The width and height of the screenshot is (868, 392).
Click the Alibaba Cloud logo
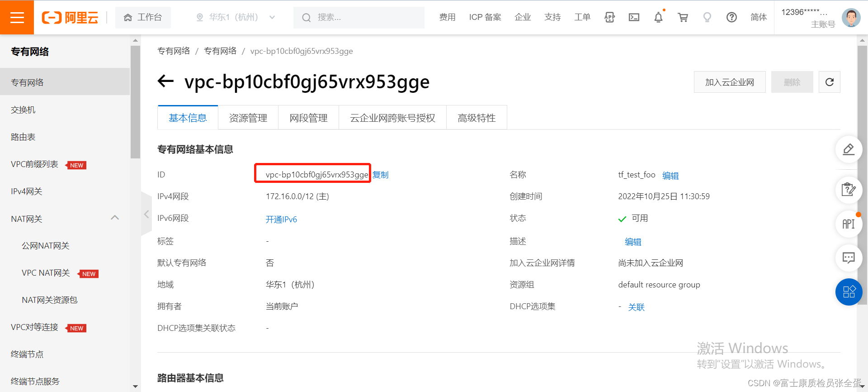click(x=70, y=18)
